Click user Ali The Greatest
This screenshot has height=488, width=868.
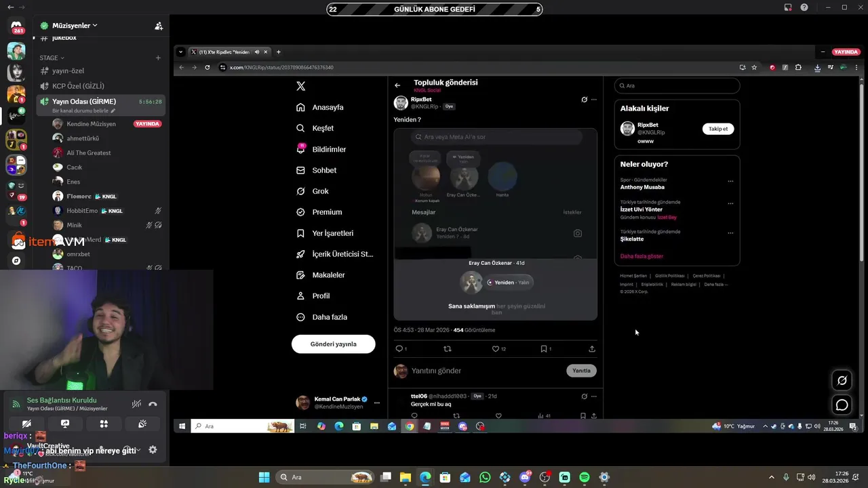[88, 152]
